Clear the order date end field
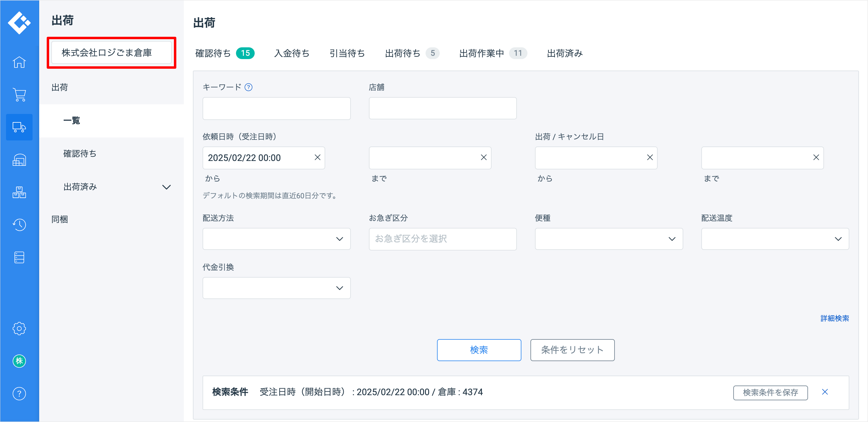868x422 pixels. [483, 157]
